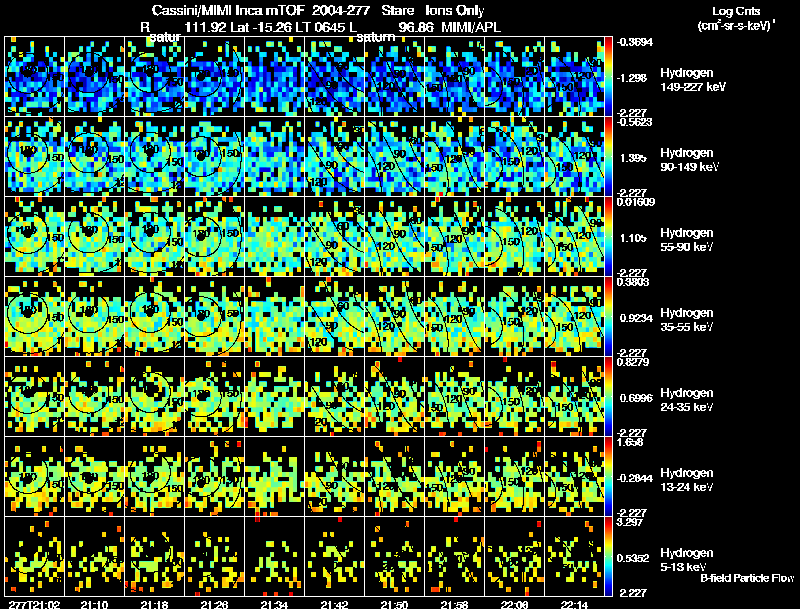Open the 5-13 keV panel at 21:10
The image size is (800, 609).
(94, 556)
